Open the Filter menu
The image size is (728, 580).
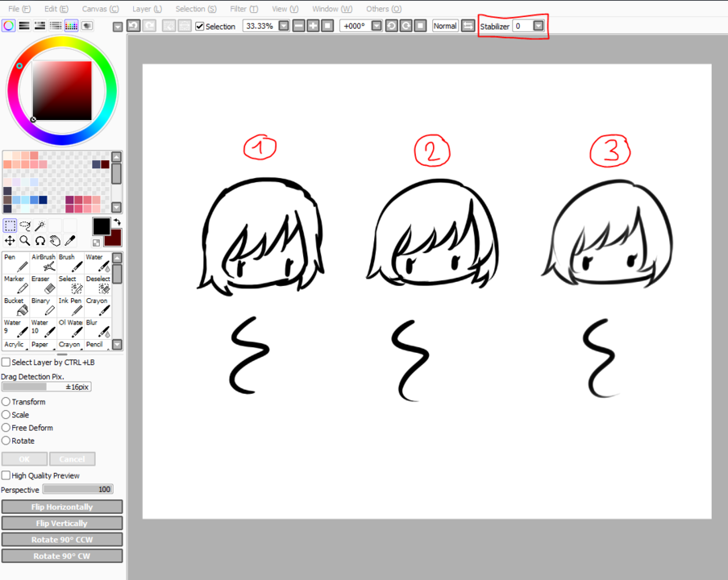pos(243,9)
